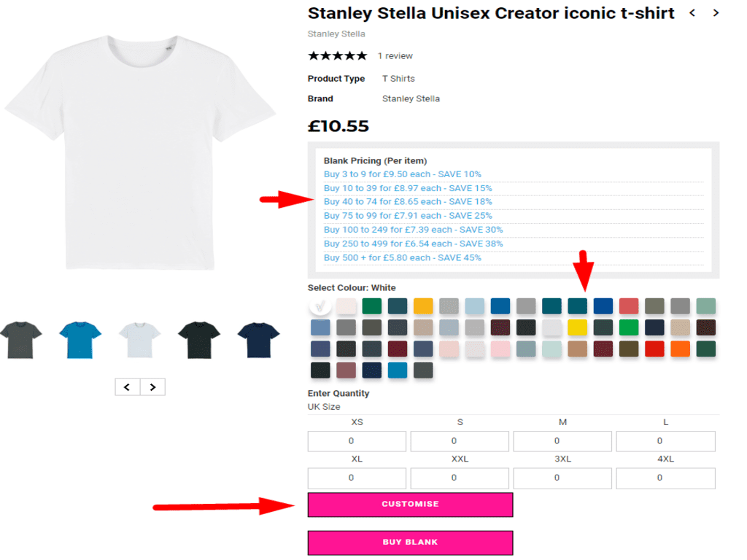Screen dimensions: 747x560
Task: Click the BUY BLANK button
Action: coord(409,542)
